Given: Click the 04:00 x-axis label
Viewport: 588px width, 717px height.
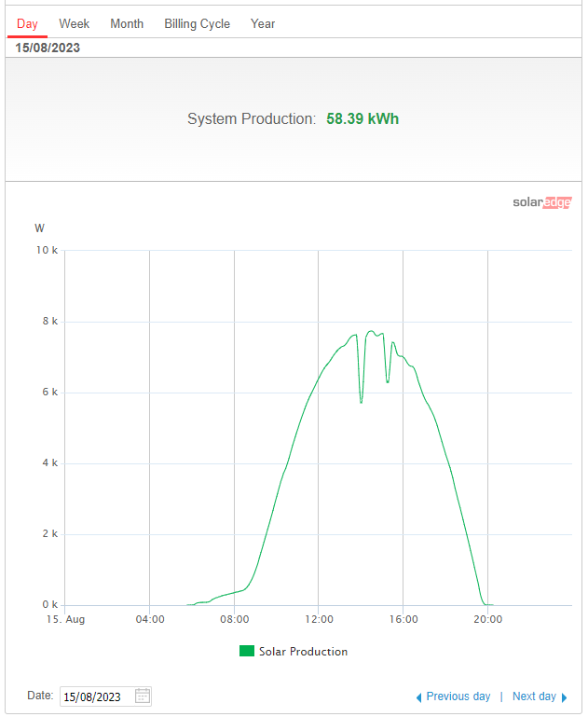Looking at the screenshot, I should coord(150,619).
